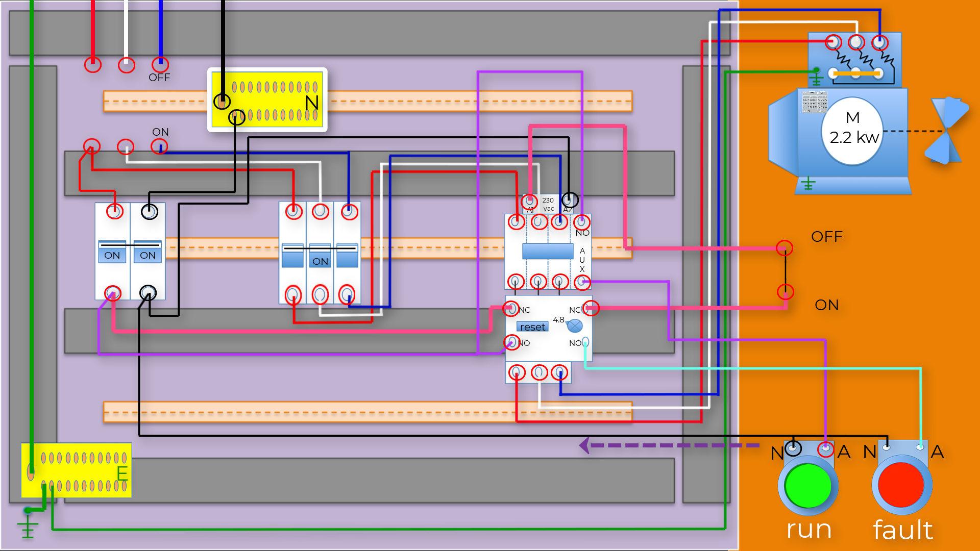Screen dimensions: 980x551
Task: Click the fault lamp N terminal
Action: (887, 447)
